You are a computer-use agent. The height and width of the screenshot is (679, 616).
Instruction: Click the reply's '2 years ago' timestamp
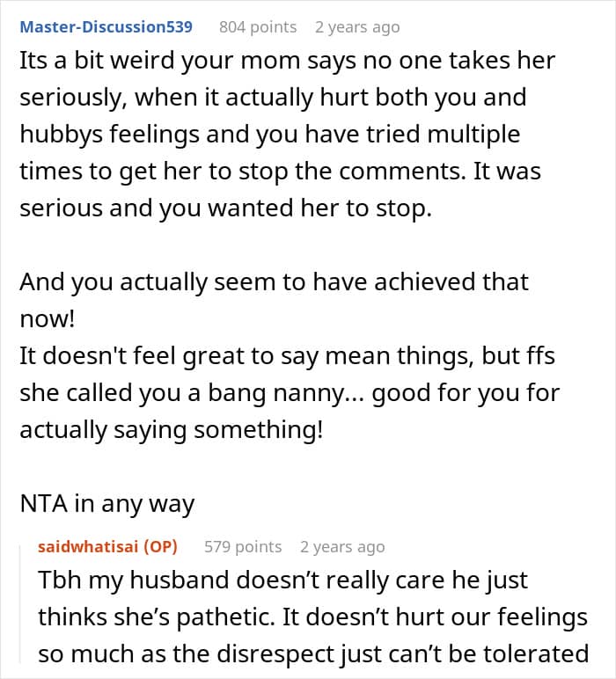coord(342,546)
